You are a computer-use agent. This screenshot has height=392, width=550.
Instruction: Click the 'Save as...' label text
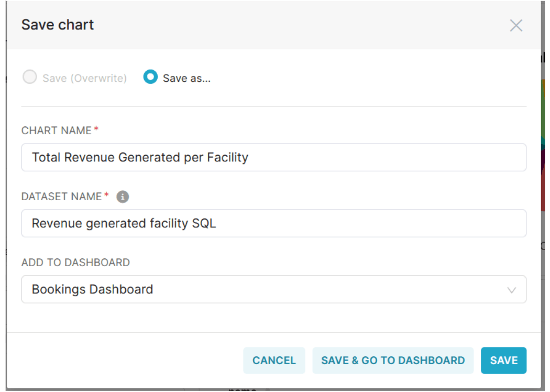point(186,79)
